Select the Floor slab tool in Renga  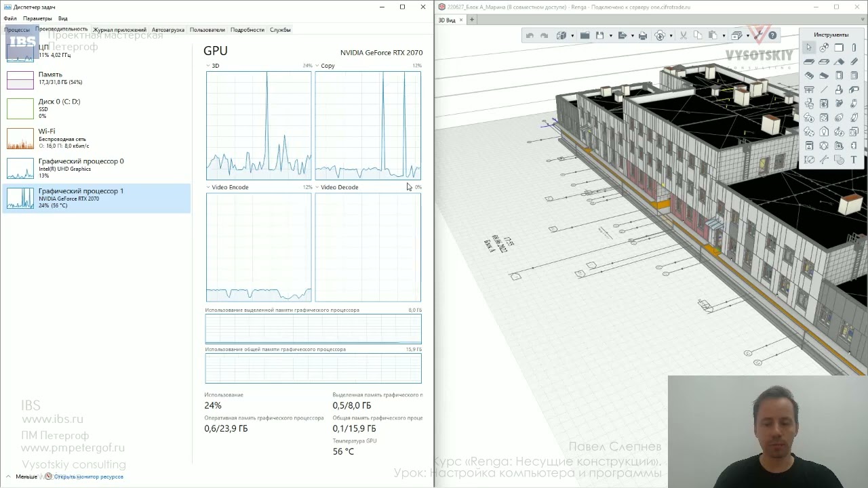(809, 62)
